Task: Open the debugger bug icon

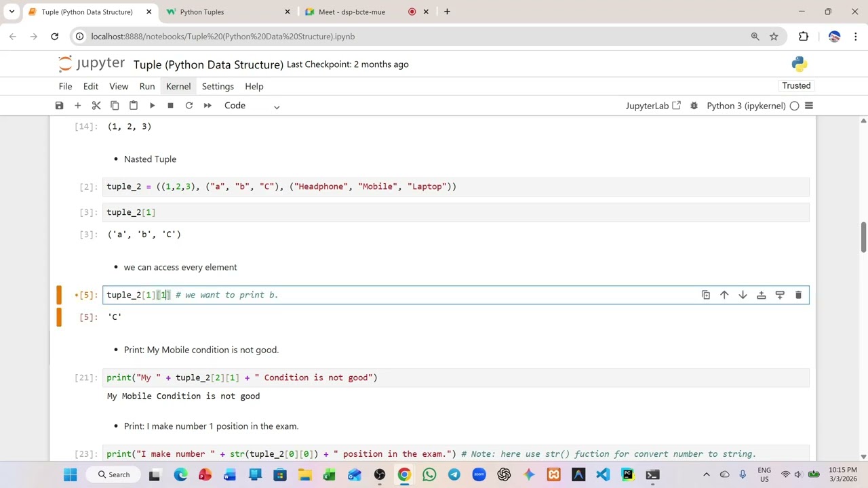Action: (694, 106)
